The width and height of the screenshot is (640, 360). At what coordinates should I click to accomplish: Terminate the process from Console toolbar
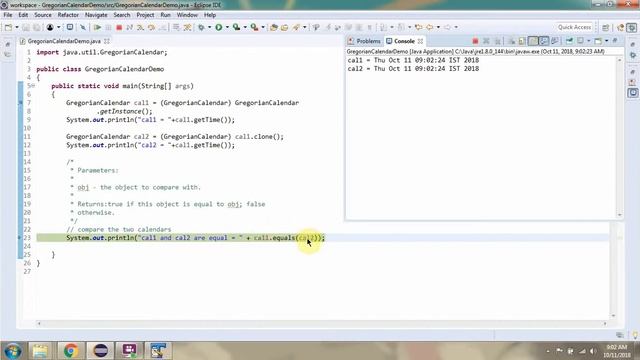(x=475, y=41)
